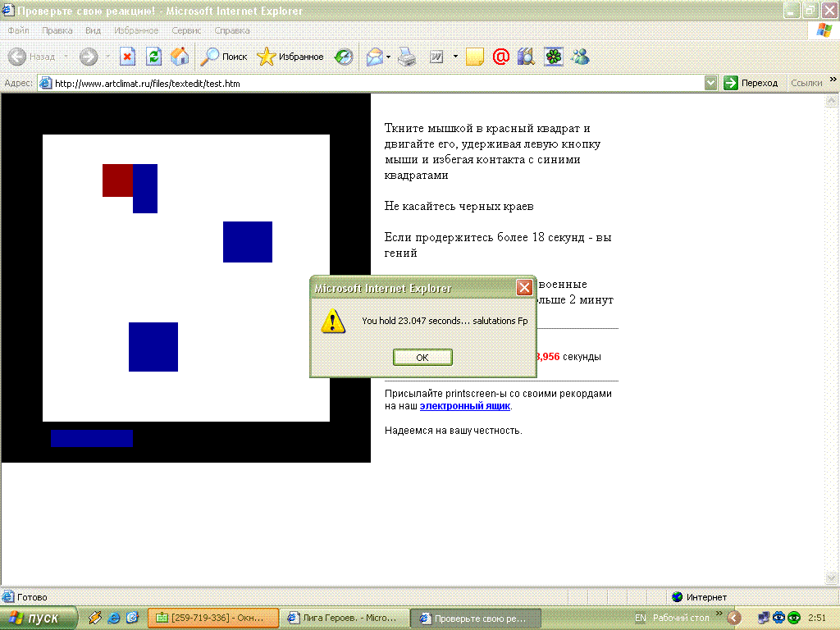The height and width of the screenshot is (630, 840).
Task: Open Search (Поиск) magnifier button
Action: [224, 57]
